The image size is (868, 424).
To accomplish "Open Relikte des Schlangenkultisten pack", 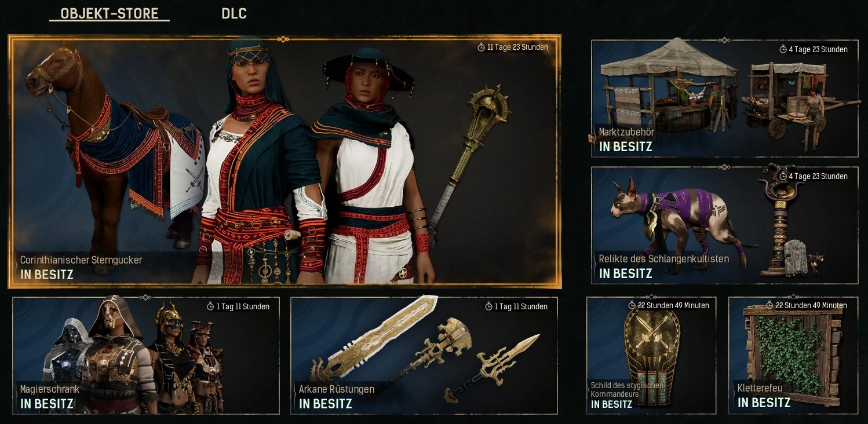I will pos(724,225).
